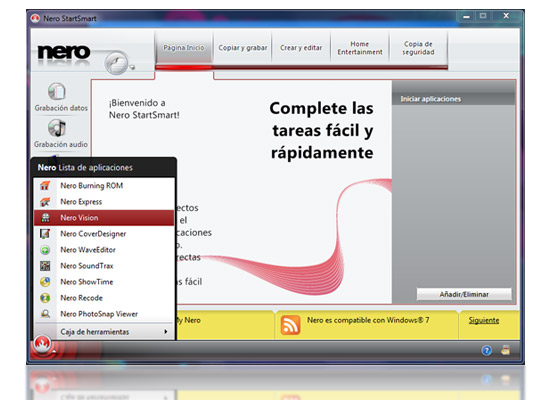Image resolution: width=560 pixels, height=400 pixels.
Task: Open dropdown arrow next to wrench icon
Action: click(132, 67)
